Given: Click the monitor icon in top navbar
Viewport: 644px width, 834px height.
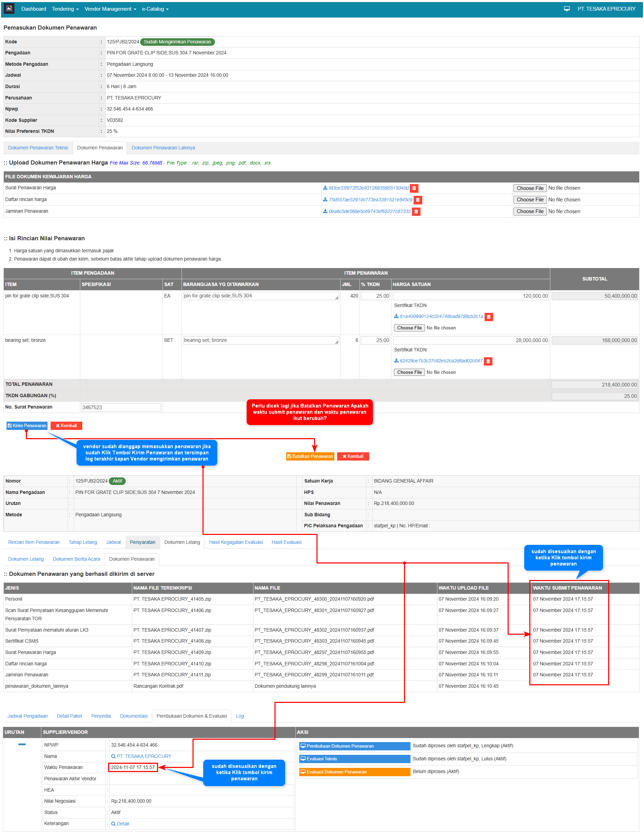Looking at the screenshot, I should tap(567, 9).
